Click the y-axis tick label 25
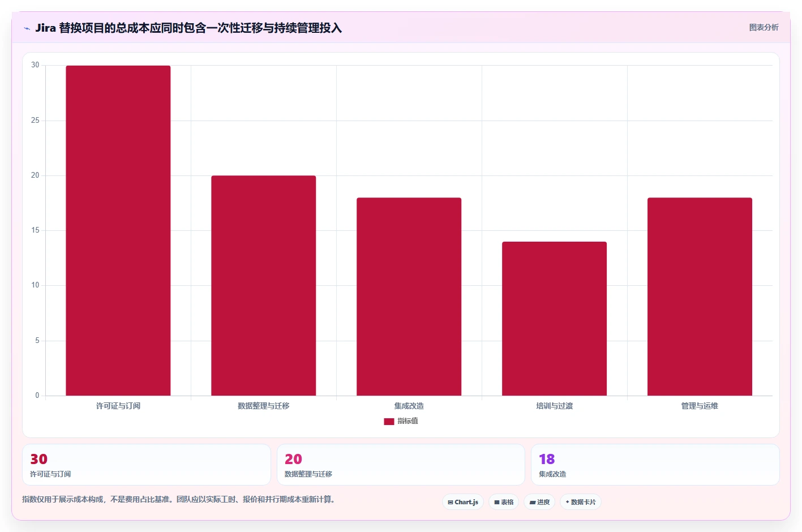The width and height of the screenshot is (802, 532). click(35, 121)
